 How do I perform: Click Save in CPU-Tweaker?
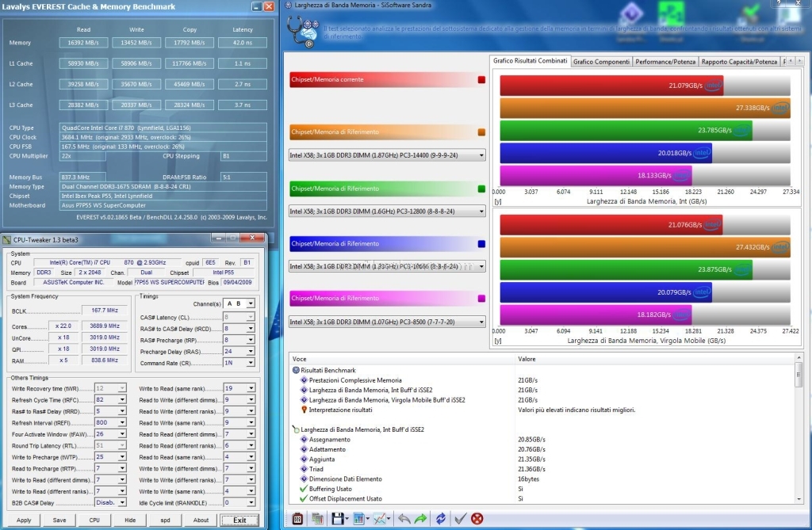[59, 520]
